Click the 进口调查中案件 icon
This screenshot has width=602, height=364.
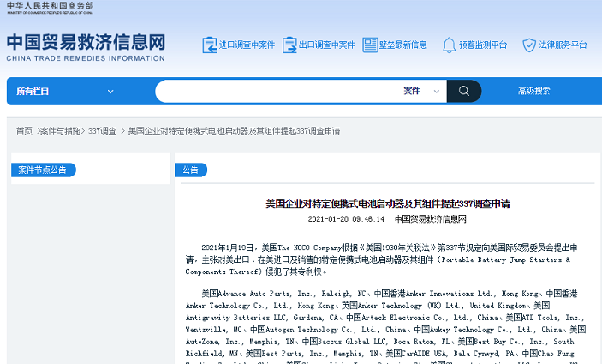(210, 45)
